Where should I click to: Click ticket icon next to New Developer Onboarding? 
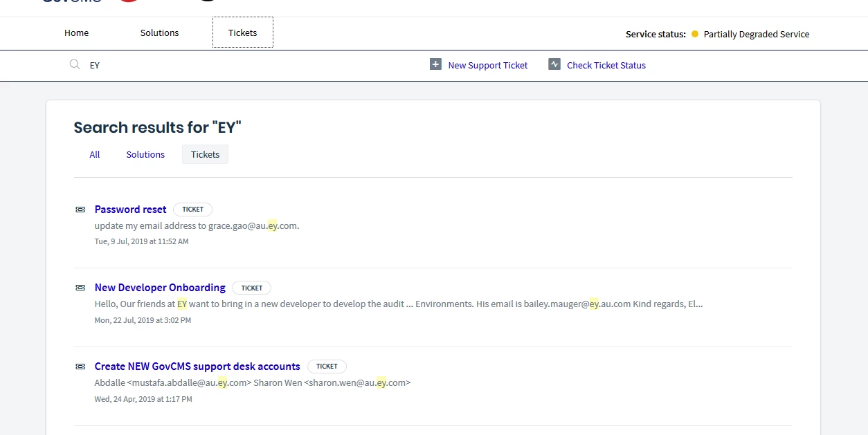tap(80, 288)
